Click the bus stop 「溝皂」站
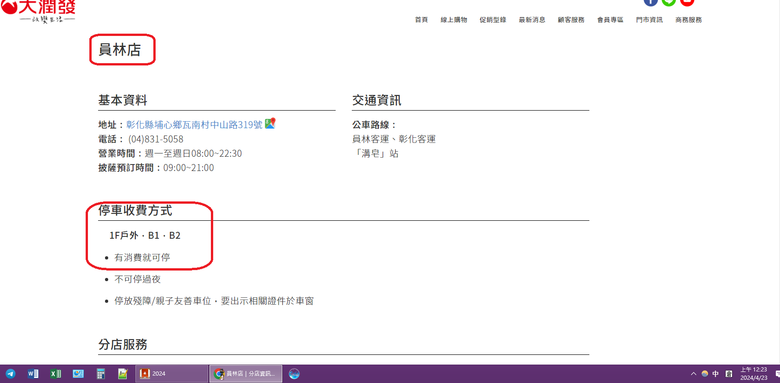The image size is (780, 383). pos(376,154)
